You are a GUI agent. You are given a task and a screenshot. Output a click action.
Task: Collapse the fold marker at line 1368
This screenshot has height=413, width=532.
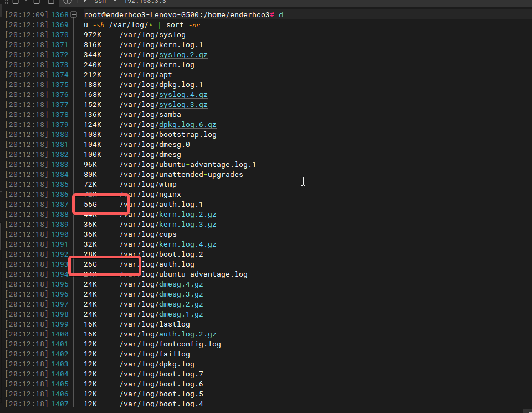click(x=74, y=14)
